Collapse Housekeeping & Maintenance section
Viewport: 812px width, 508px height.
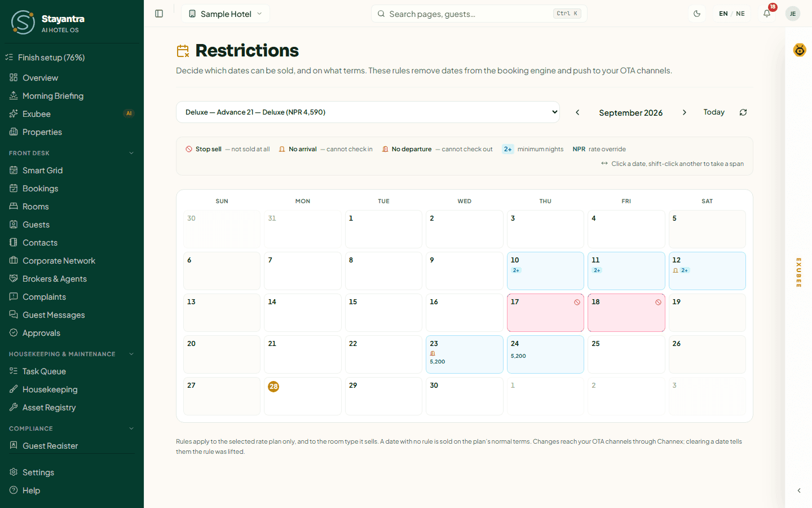coord(131,354)
